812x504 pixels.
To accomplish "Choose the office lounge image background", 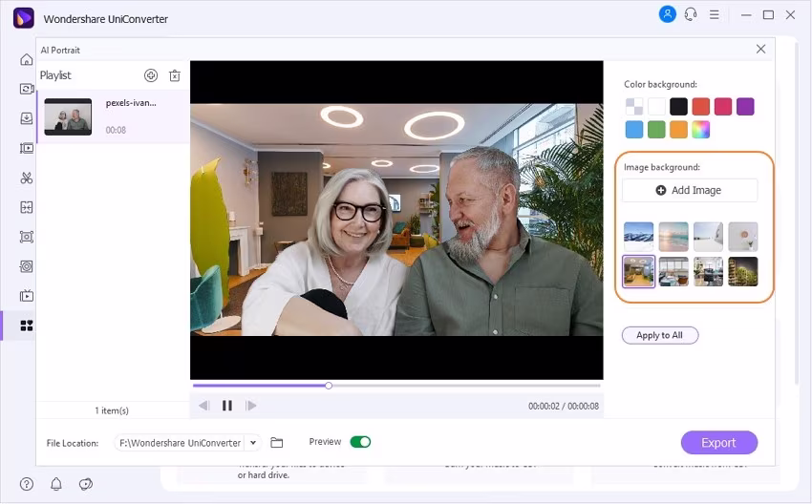I will point(673,271).
